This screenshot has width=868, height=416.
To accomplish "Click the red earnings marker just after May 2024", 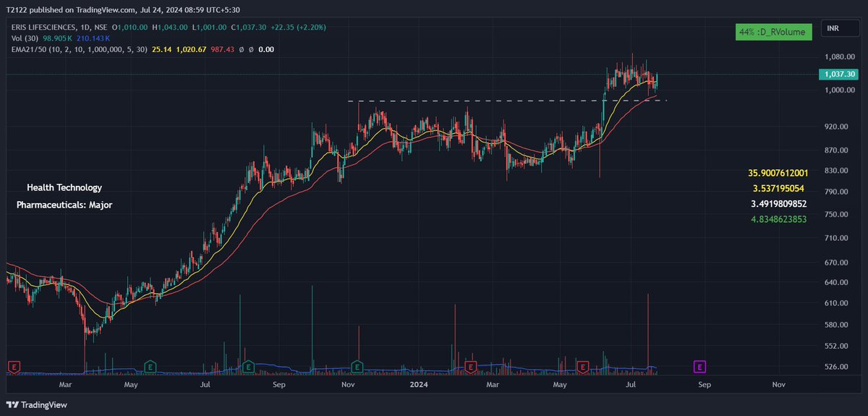I will tap(582, 367).
